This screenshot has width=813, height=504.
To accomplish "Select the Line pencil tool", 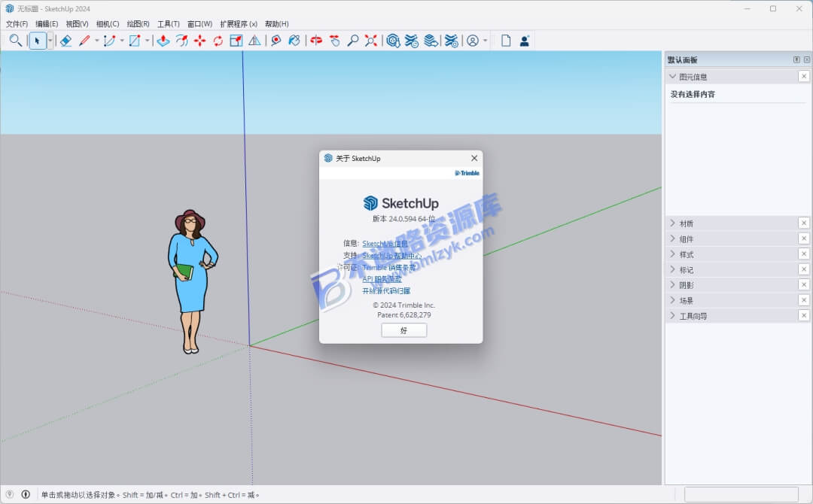I will [84, 41].
